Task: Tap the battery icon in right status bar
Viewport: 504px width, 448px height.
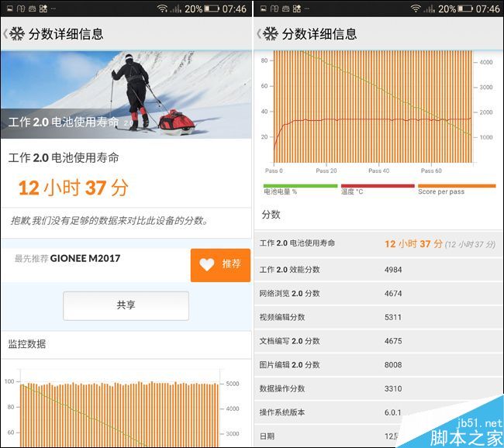Action: (x=464, y=9)
